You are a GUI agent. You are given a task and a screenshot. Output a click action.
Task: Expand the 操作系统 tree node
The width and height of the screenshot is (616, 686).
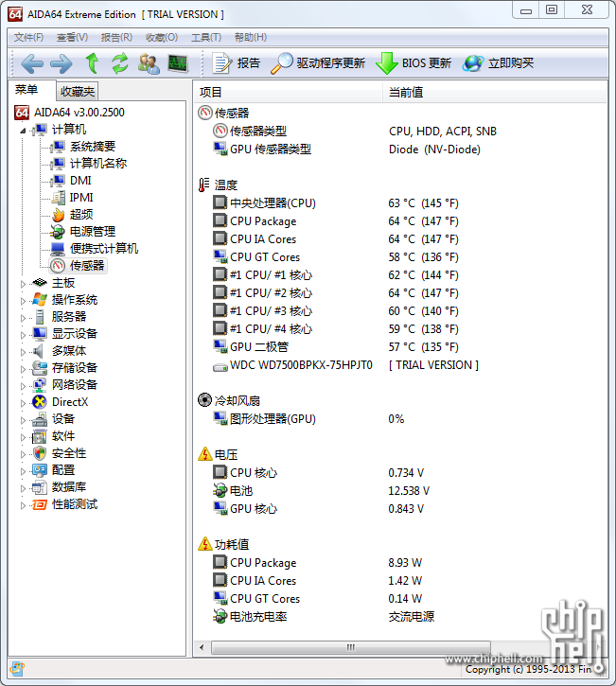pos(23,301)
